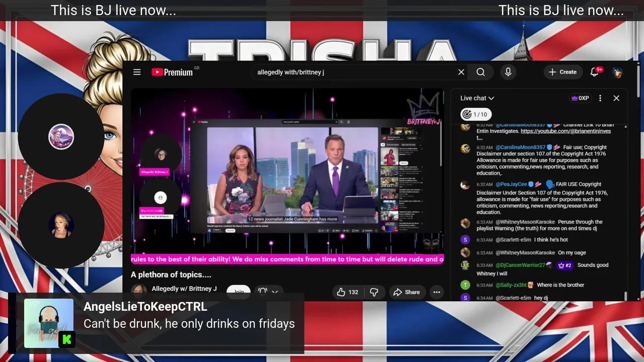
Task: Dislike the video
Action: [374, 292]
